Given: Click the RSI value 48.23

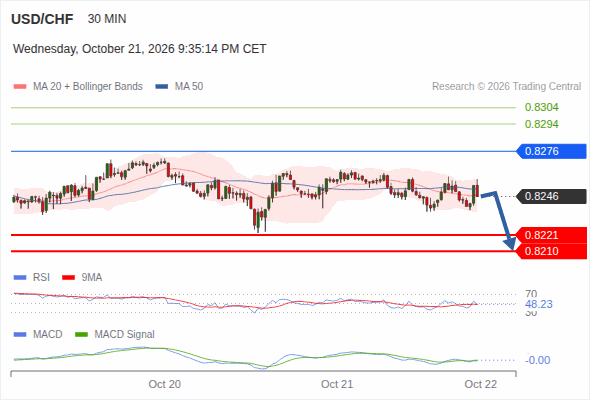Looking at the screenshot, I should coord(539,304).
